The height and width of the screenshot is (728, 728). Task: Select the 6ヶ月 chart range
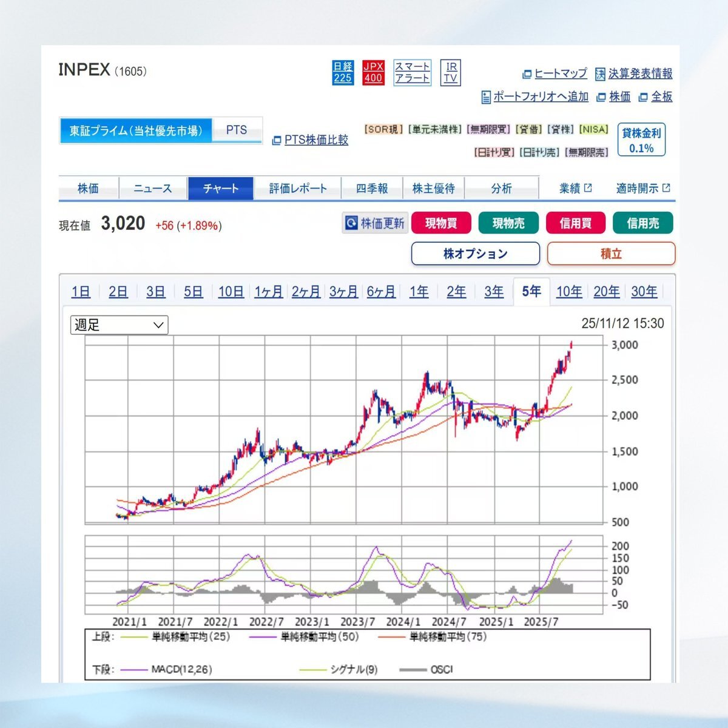[382, 292]
